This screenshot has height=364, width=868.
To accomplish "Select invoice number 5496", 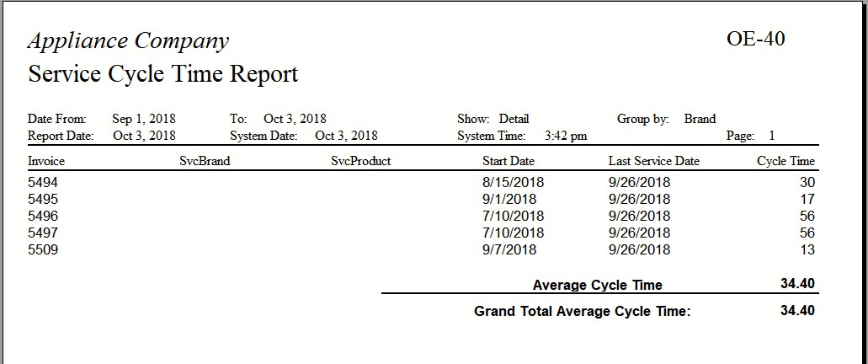I will coord(43,216).
